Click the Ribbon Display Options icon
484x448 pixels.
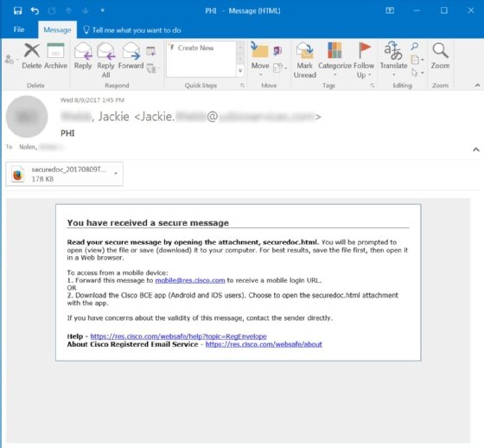pyautogui.click(x=390, y=11)
